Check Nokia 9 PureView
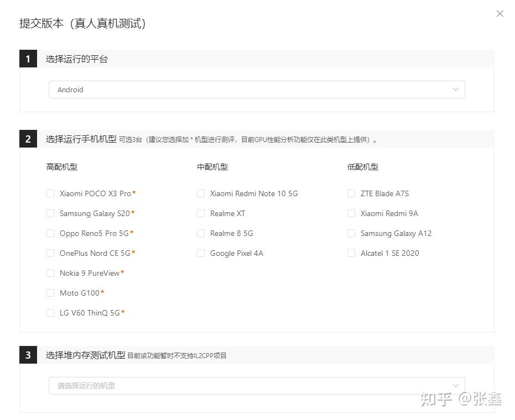 [50, 273]
